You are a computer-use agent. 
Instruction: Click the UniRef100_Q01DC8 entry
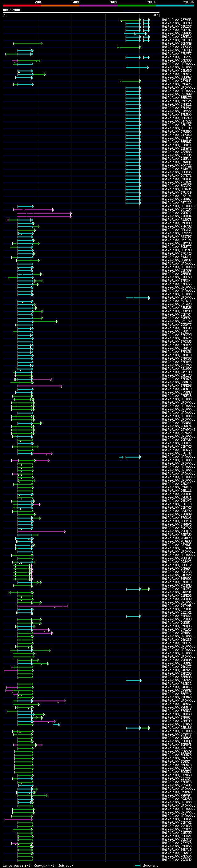[177, 826]
